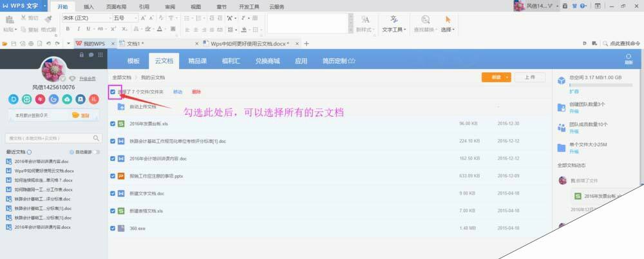This screenshot has width=644, height=259.
Task: Click the orange 选择 cursor icon
Action: 448,19
